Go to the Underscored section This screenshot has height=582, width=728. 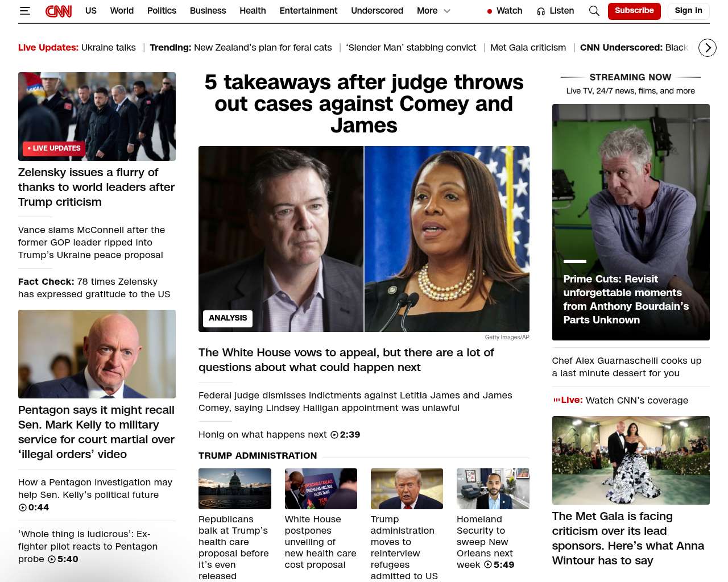coord(377,11)
